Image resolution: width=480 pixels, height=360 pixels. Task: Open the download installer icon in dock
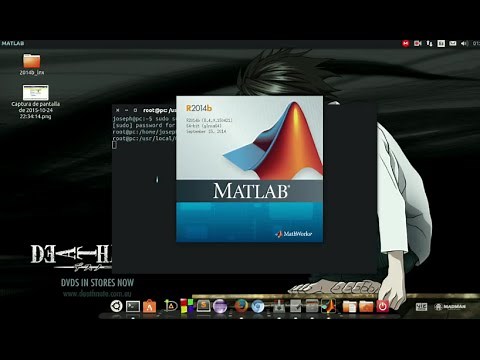[279, 306]
